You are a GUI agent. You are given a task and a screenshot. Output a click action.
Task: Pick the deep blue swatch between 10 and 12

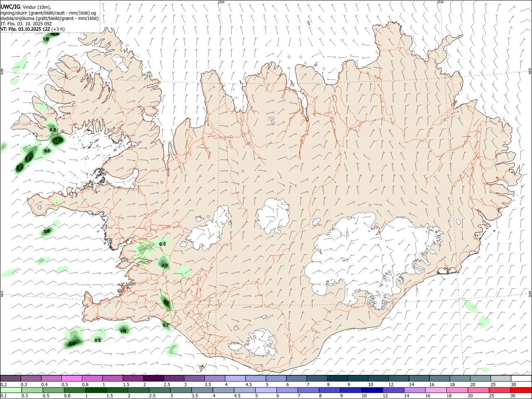(x=372, y=390)
